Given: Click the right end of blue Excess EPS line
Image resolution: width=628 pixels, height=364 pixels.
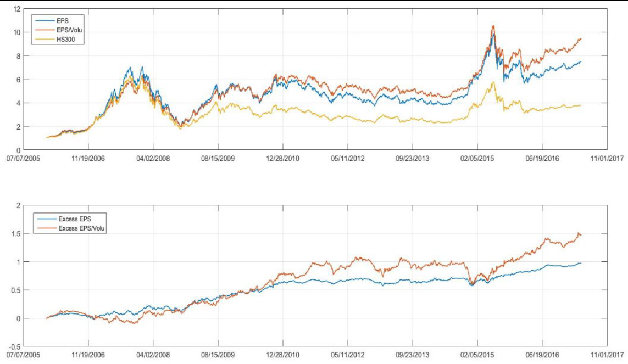Looking at the screenshot, I should coord(581,263).
